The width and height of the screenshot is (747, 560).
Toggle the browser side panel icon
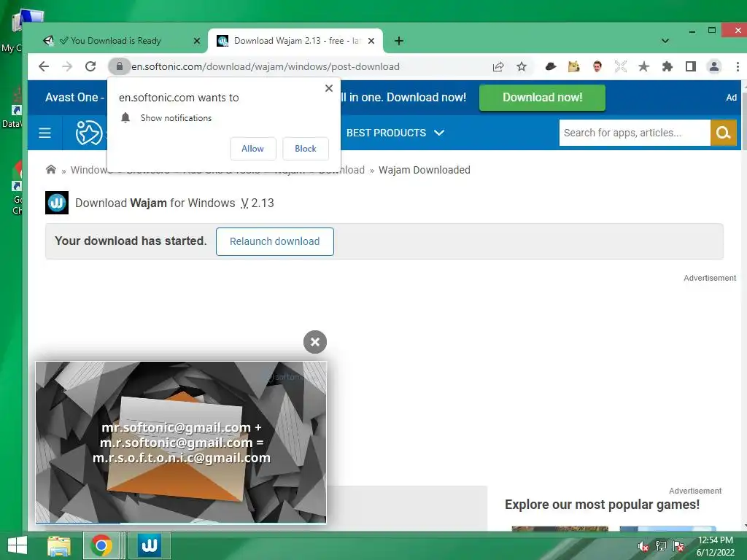[x=691, y=66]
